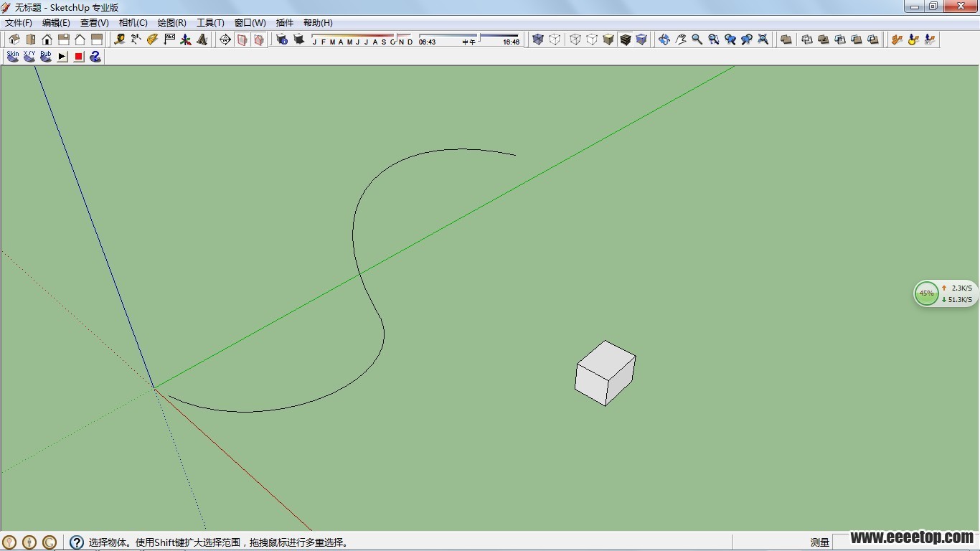Select the Orbit camera tool
Viewport: 980px width, 551px height.
coord(664,39)
